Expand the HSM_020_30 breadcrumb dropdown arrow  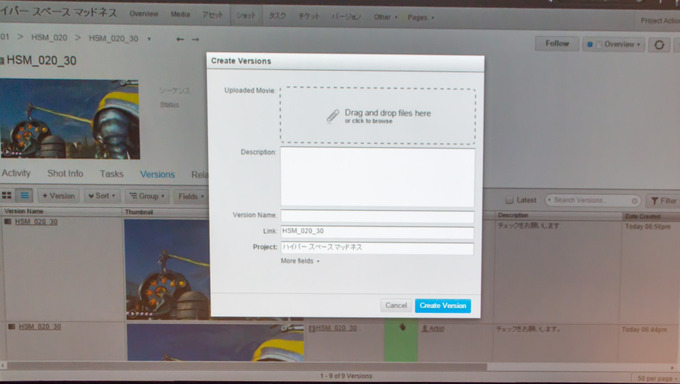[149, 39]
